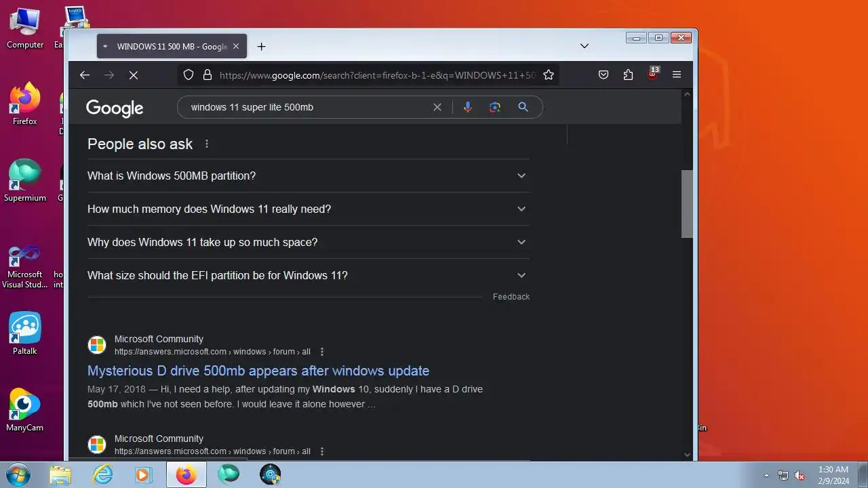Screen dimensions: 868x488
Task: Save the page to Pocket
Action: tap(603, 75)
